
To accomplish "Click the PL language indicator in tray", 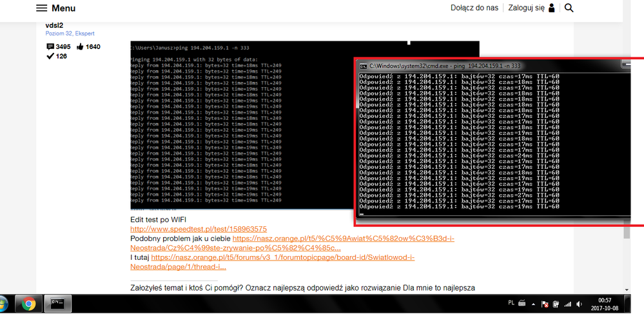I will (x=511, y=302).
